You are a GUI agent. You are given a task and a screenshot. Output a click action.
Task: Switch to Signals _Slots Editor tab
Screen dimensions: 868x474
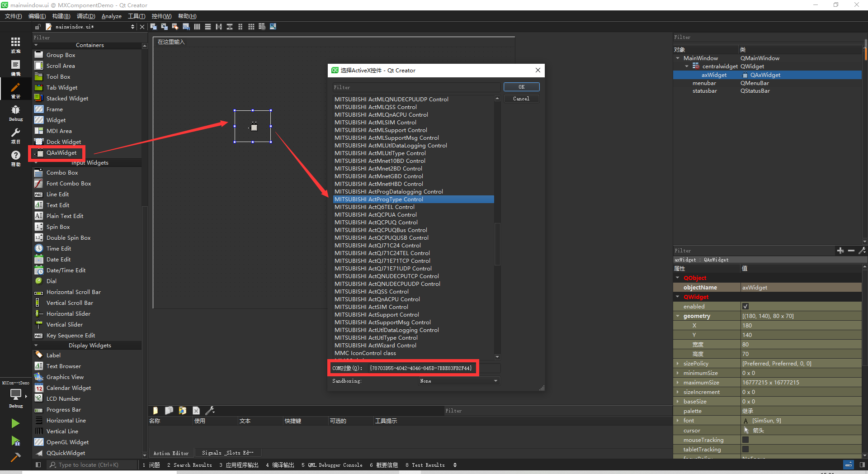pos(228,453)
